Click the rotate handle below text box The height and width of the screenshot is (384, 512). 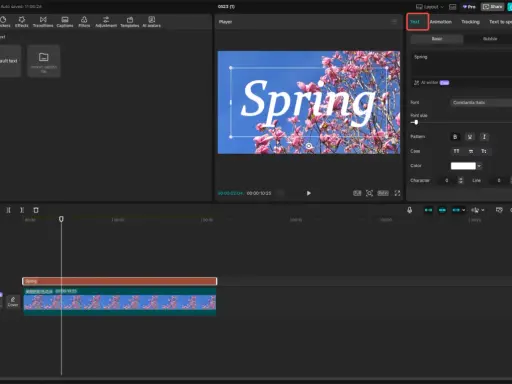point(309,146)
